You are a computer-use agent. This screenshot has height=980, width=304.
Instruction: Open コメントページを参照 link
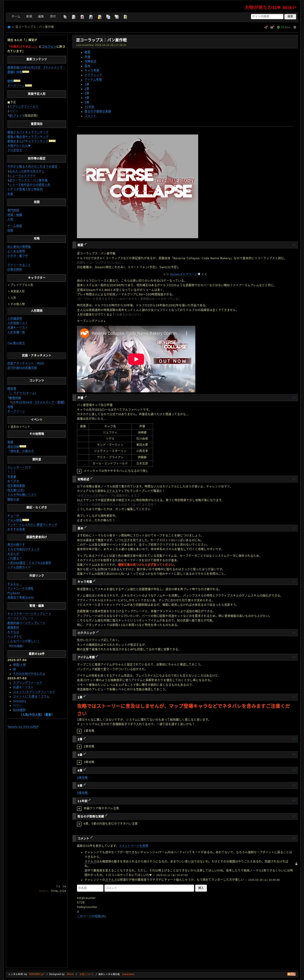tap(134, 846)
